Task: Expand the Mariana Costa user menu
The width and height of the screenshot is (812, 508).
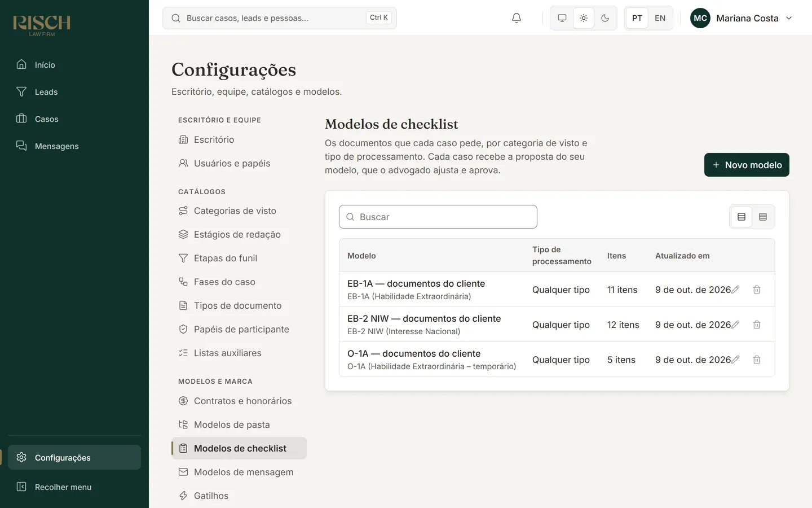Action: 742,18
